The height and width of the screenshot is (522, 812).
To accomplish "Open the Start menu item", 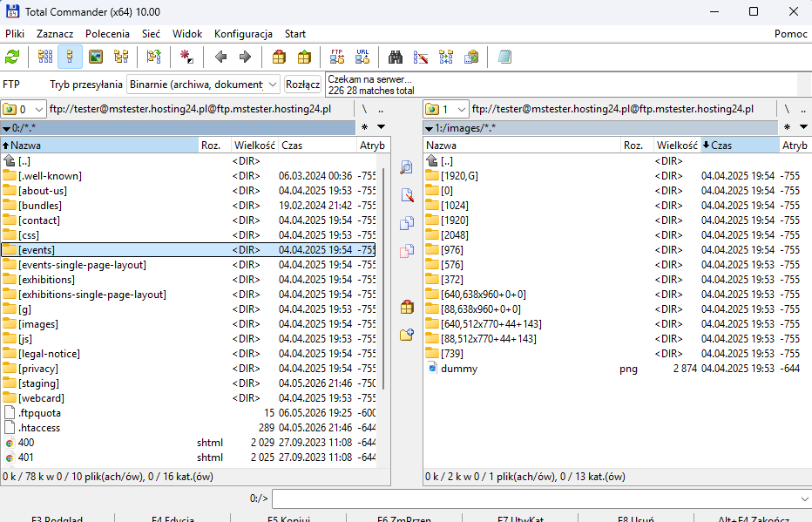I will click(295, 34).
